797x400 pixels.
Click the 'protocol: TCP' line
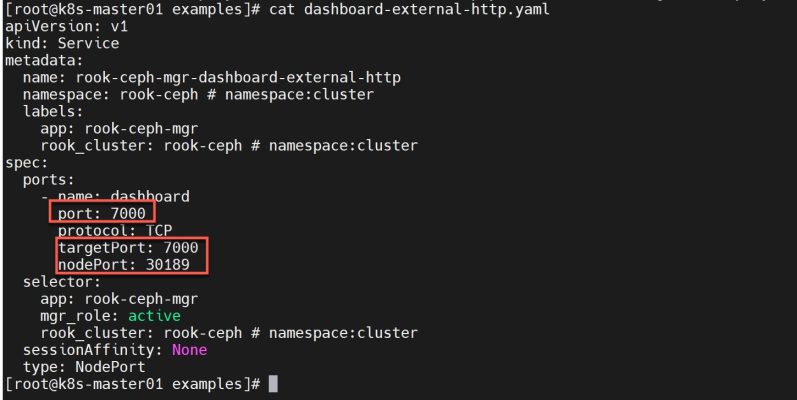coord(115,231)
